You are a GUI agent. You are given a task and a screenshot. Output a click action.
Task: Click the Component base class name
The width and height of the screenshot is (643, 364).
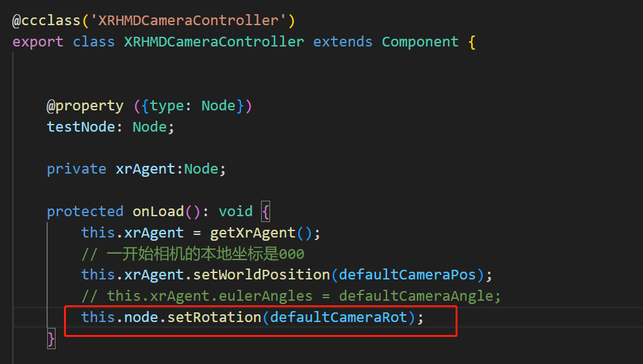(420, 42)
